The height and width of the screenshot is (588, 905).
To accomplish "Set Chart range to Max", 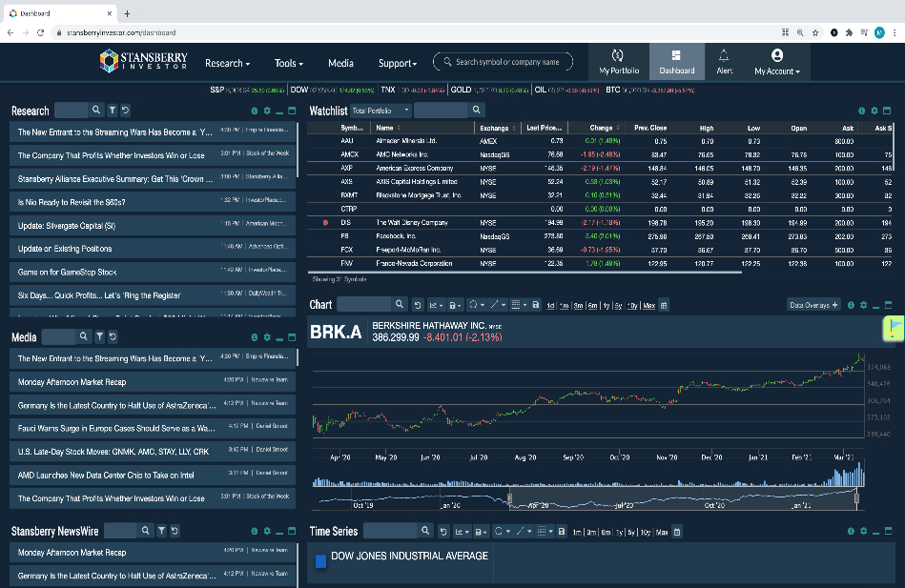I will tap(648, 306).
